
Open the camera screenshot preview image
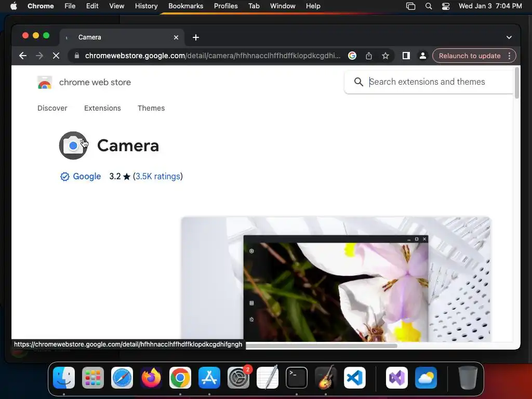(336, 280)
